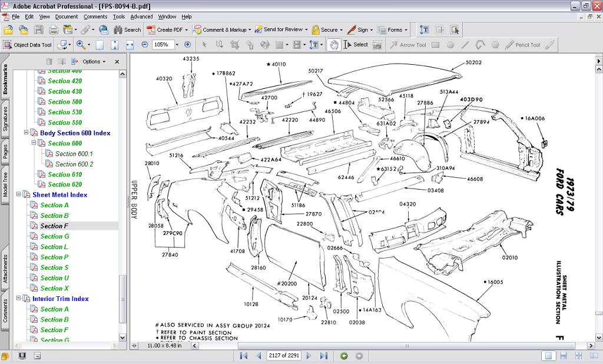The height and width of the screenshot is (364, 603).
Task: Click the Email globe icon
Action: pyautogui.click(x=104, y=29)
